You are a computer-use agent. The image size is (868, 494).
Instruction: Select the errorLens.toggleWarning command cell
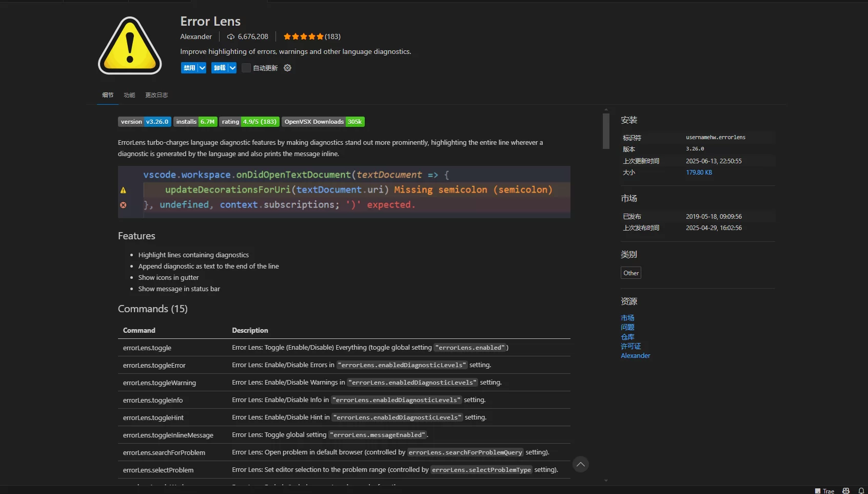(160, 383)
